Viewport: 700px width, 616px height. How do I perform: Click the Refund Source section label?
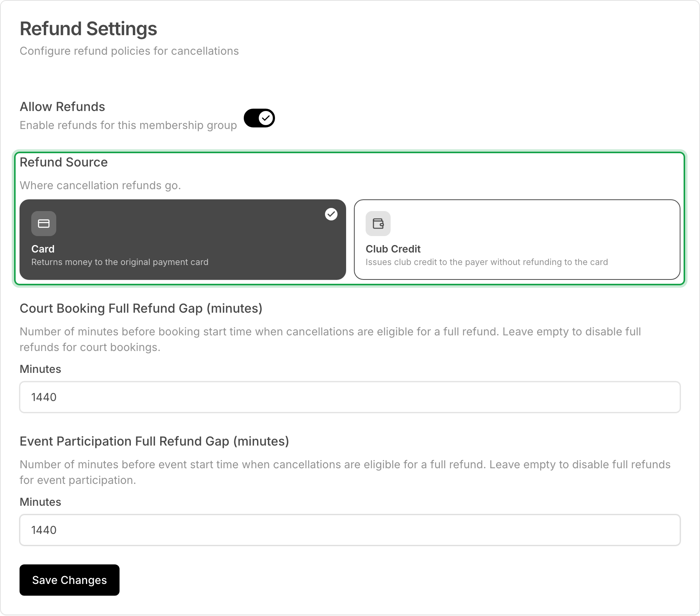click(64, 162)
